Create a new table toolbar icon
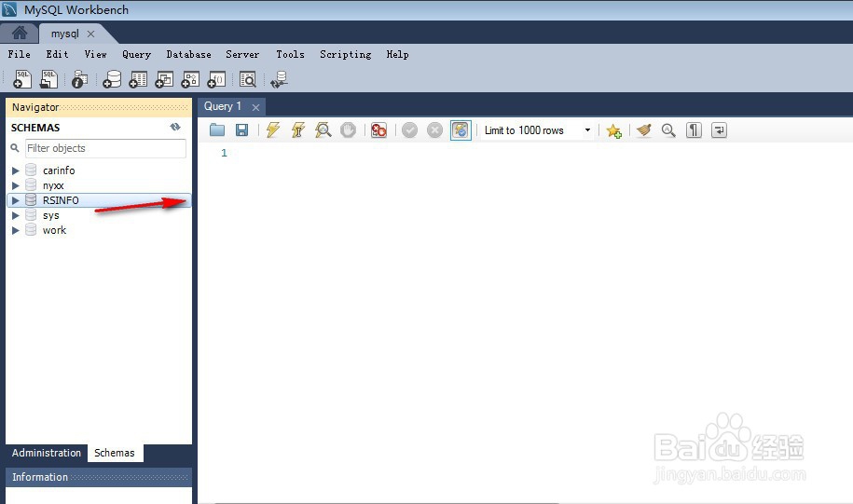The width and height of the screenshot is (853, 504). (138, 79)
